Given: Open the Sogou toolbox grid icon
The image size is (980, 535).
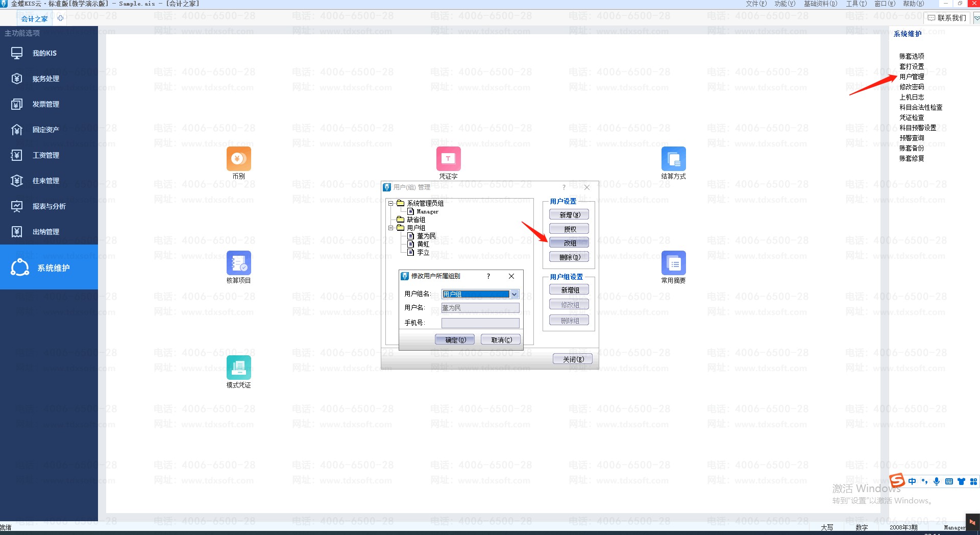Looking at the screenshot, I should pos(973,481).
